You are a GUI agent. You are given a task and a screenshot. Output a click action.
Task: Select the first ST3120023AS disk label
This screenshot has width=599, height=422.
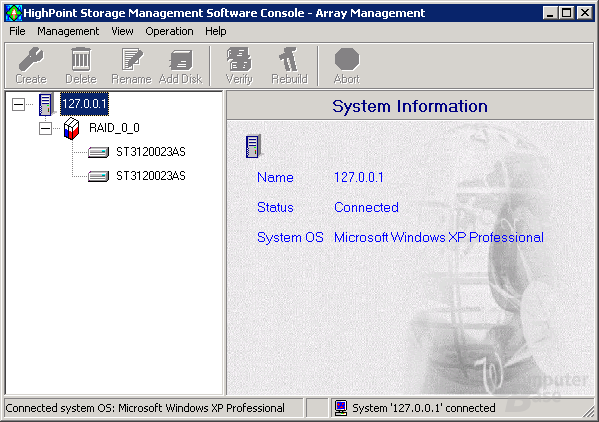click(x=151, y=152)
